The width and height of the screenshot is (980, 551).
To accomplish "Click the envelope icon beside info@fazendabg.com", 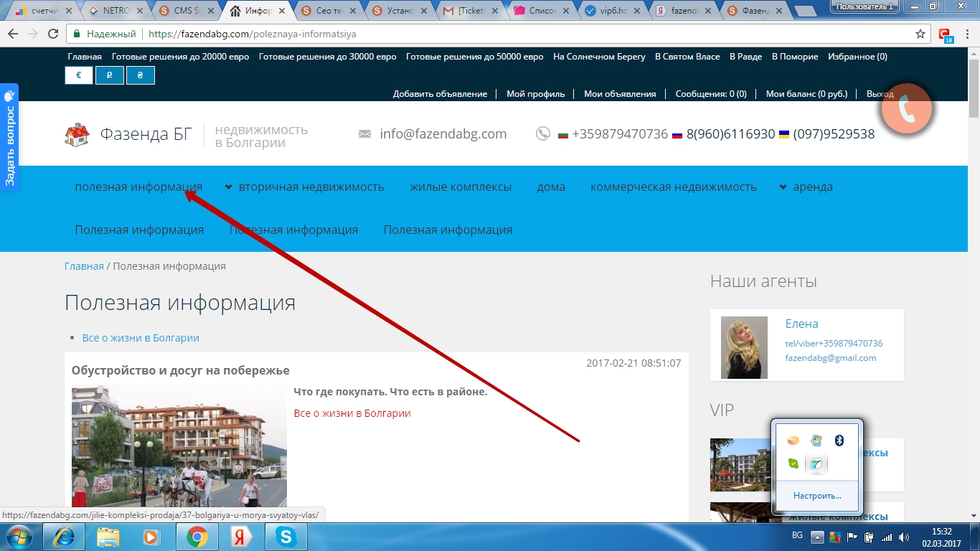I will pyautogui.click(x=364, y=134).
